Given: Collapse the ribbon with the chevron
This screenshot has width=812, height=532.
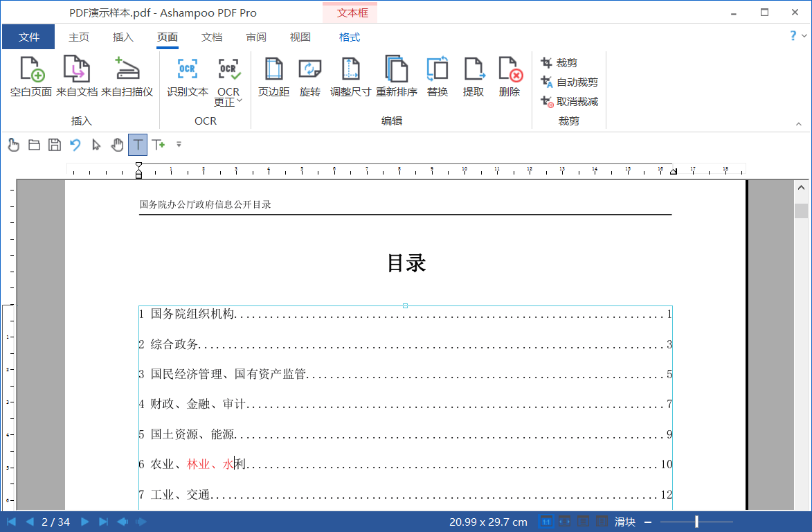Looking at the screenshot, I should point(799,124).
